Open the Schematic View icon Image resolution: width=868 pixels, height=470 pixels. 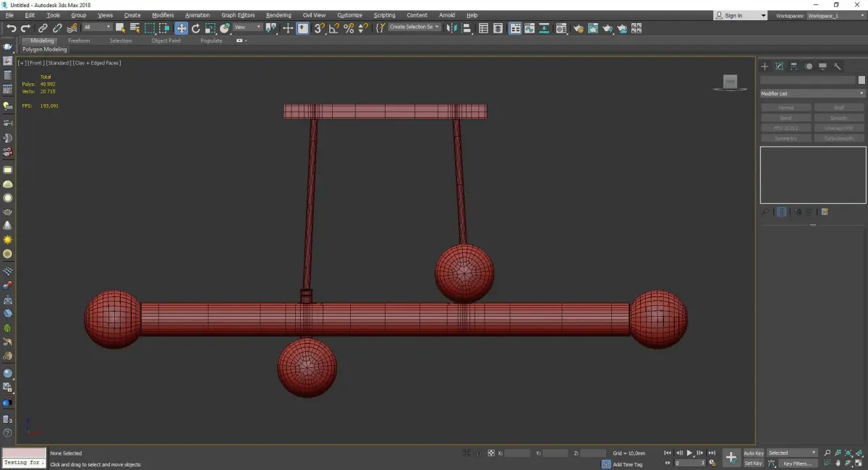point(543,28)
